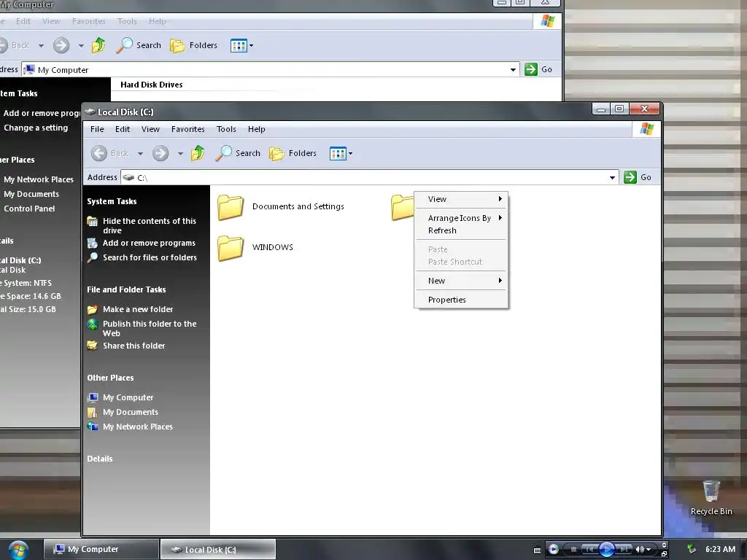Open View menu in Local Disk window
This screenshot has width=747, height=560.
[x=150, y=129]
